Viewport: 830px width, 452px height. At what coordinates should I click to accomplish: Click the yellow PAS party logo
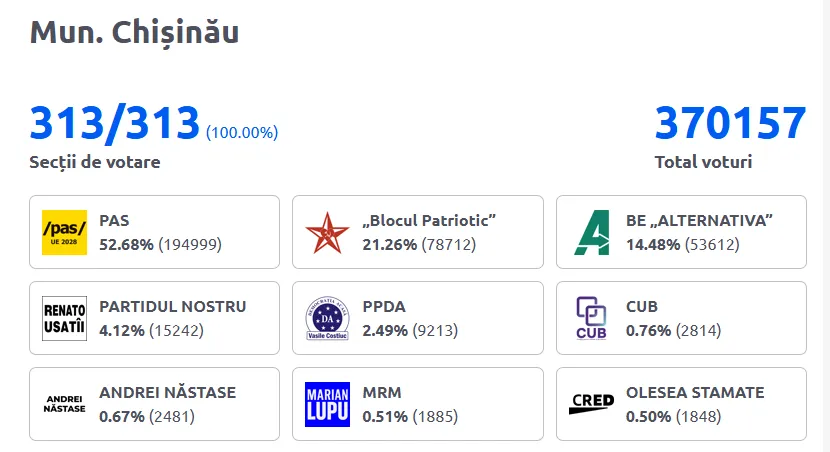pos(64,232)
